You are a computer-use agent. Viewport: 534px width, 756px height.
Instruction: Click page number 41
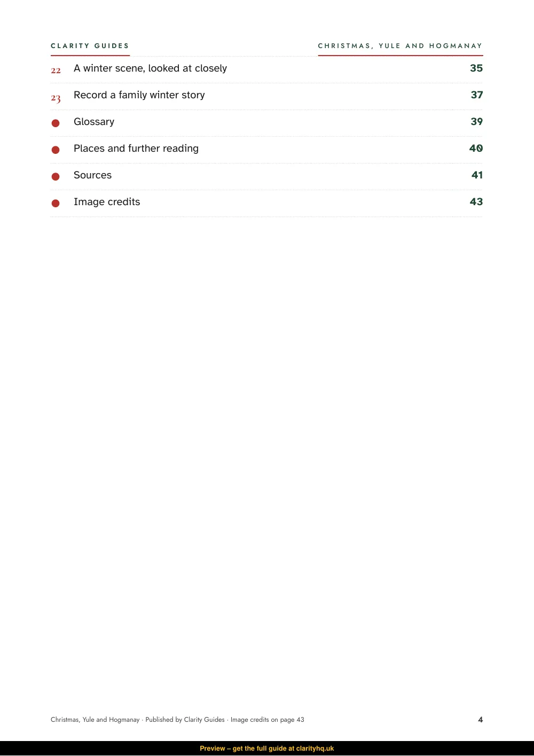pyautogui.click(x=477, y=175)
